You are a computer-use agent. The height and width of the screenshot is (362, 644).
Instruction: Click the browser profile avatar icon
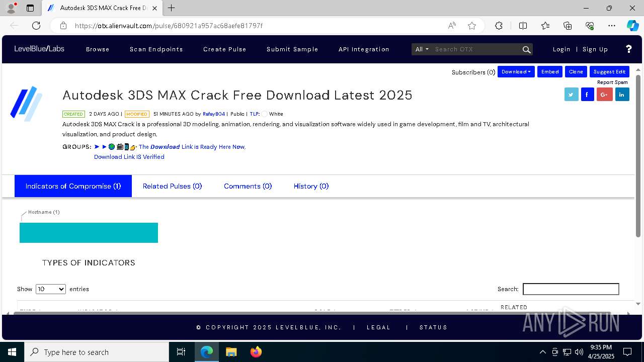(x=11, y=8)
